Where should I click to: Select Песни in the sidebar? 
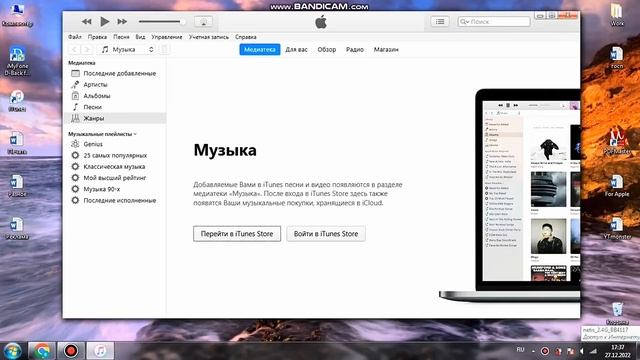coord(115,107)
